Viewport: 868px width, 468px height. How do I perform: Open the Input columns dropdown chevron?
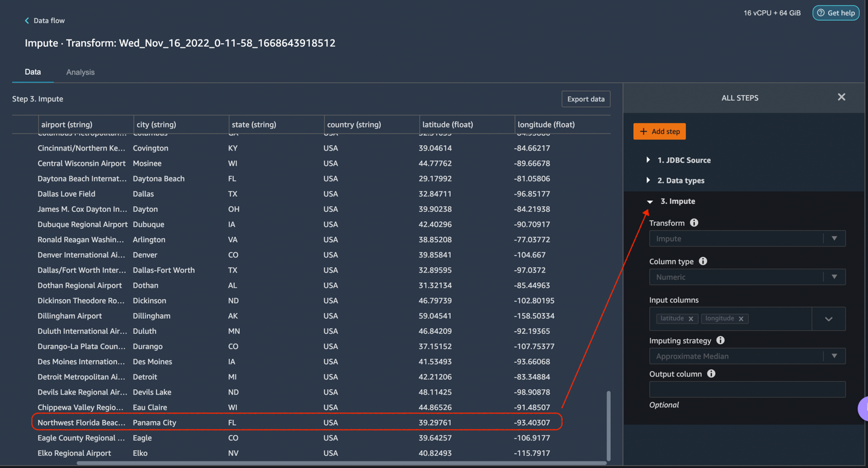[829, 319]
